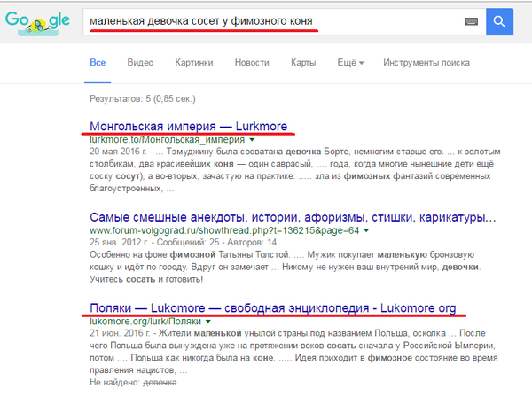
Task: Click the Авторов: 14 text
Action: click(x=252, y=243)
